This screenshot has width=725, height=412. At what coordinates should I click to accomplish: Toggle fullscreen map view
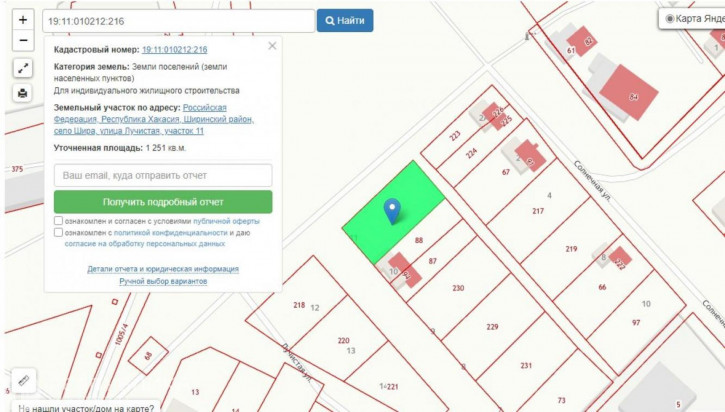(x=23, y=68)
